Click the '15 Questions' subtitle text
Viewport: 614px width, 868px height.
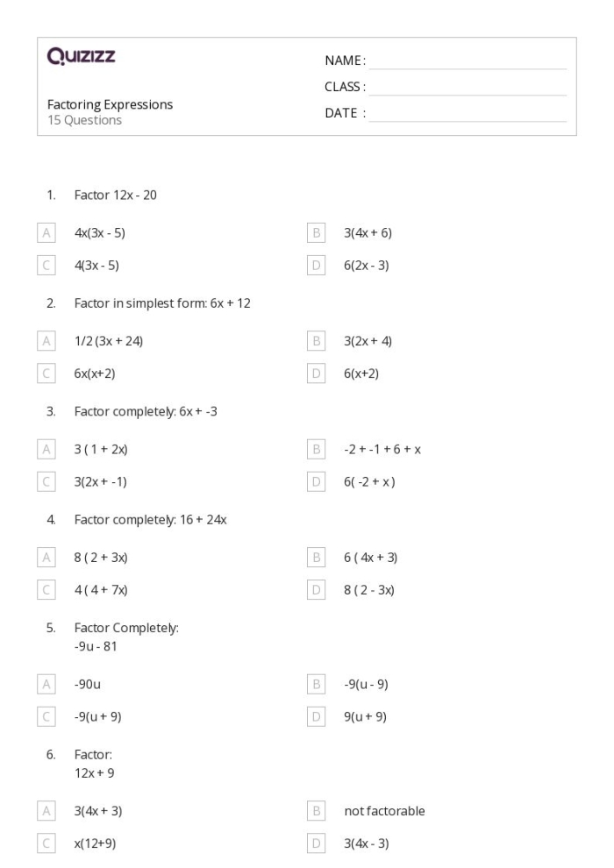point(84,120)
